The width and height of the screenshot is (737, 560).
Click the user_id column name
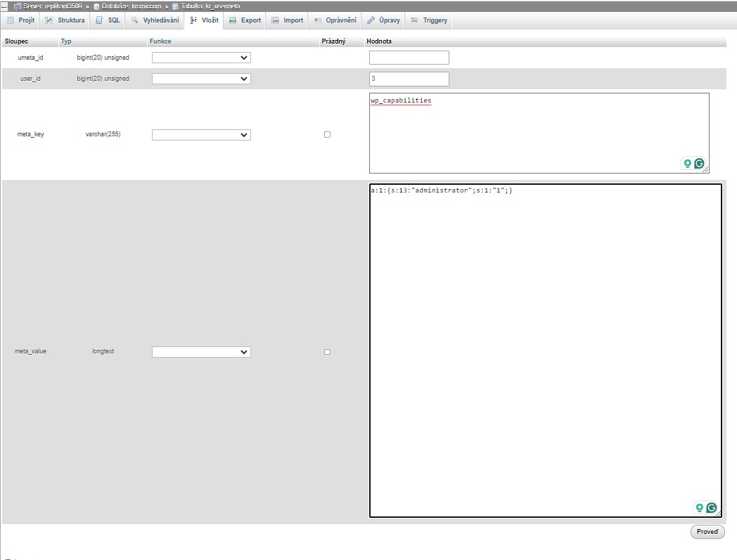[30, 79]
